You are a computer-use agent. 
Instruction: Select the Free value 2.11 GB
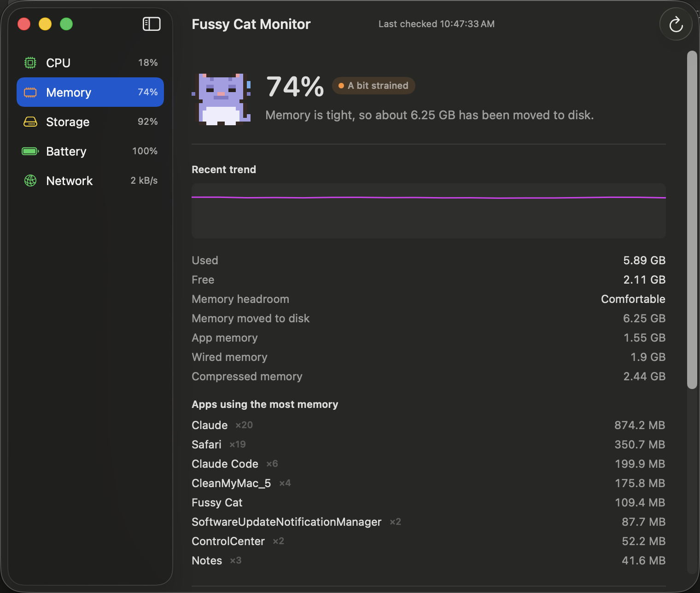[x=644, y=280]
